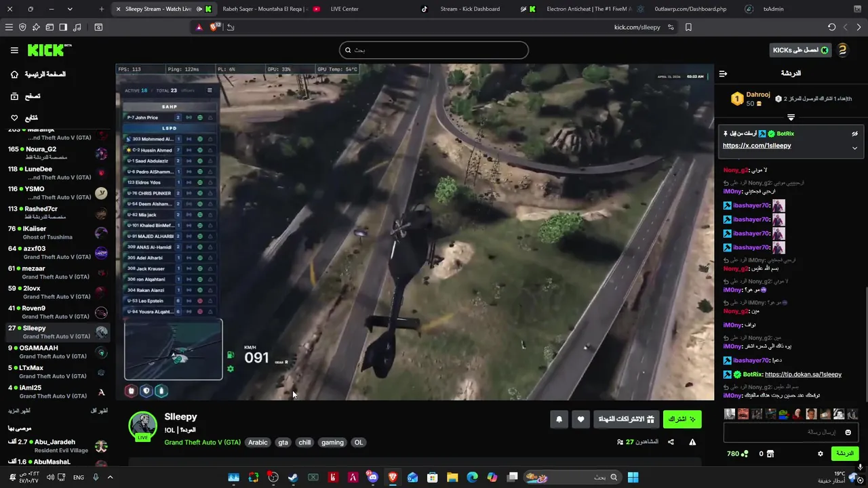Click the Kick search field
Viewport: 868px width, 488px height.
click(434, 50)
